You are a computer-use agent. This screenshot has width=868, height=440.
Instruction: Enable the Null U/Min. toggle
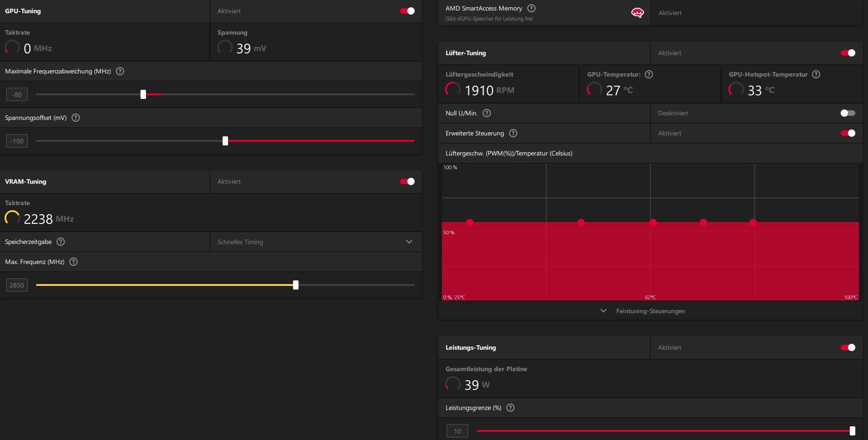[x=848, y=113]
